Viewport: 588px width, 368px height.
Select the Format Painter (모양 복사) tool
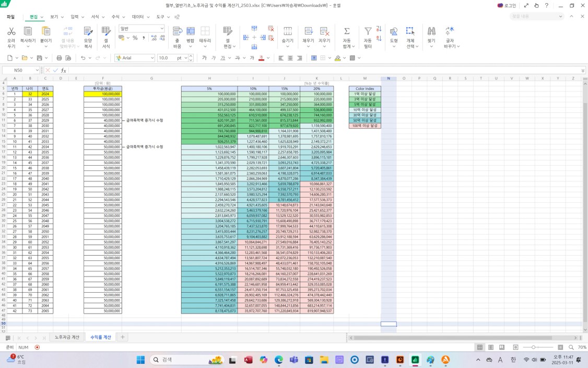[88, 31]
